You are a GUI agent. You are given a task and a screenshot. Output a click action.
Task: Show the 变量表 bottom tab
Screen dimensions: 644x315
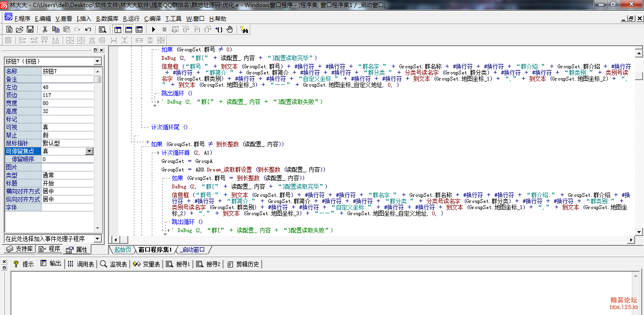[x=146, y=264]
